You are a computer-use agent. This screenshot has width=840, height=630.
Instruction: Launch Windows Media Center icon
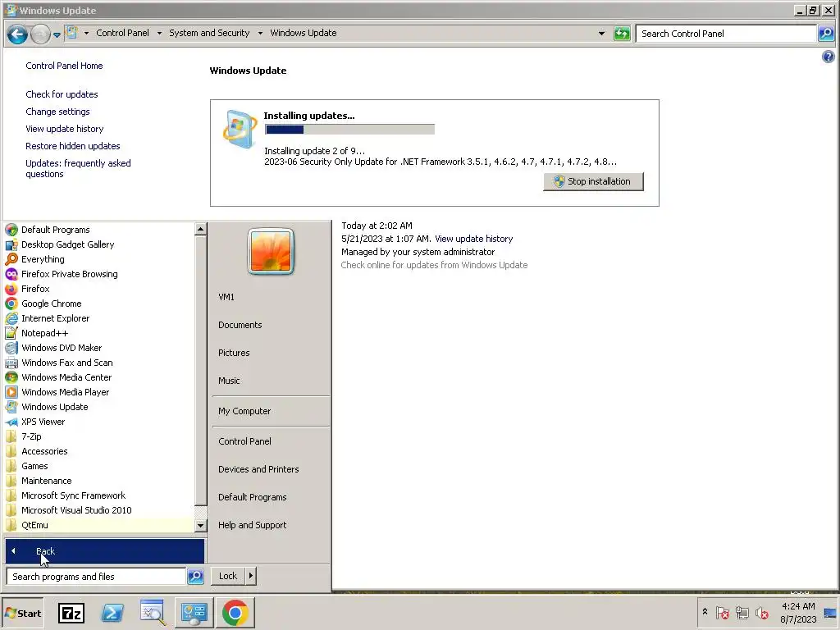tap(11, 377)
